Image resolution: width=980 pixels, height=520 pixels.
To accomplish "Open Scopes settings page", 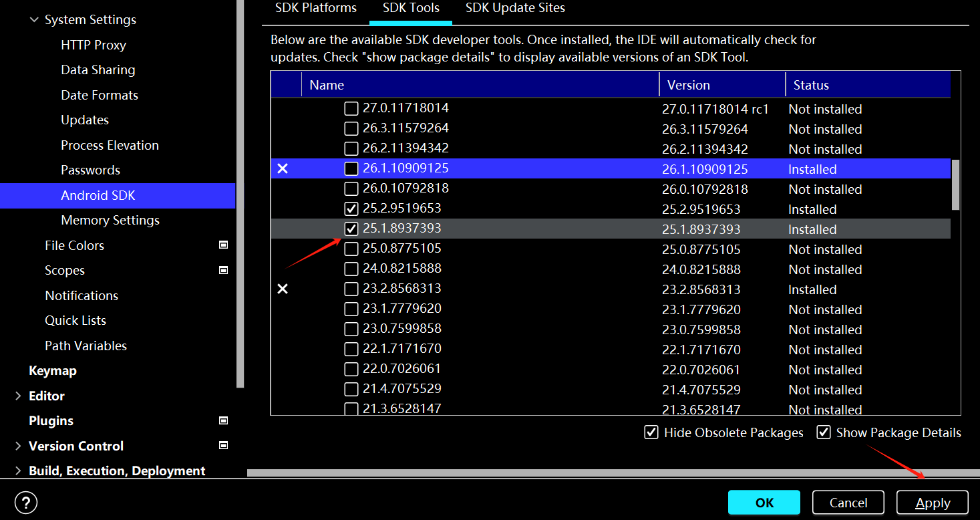I will (x=65, y=270).
